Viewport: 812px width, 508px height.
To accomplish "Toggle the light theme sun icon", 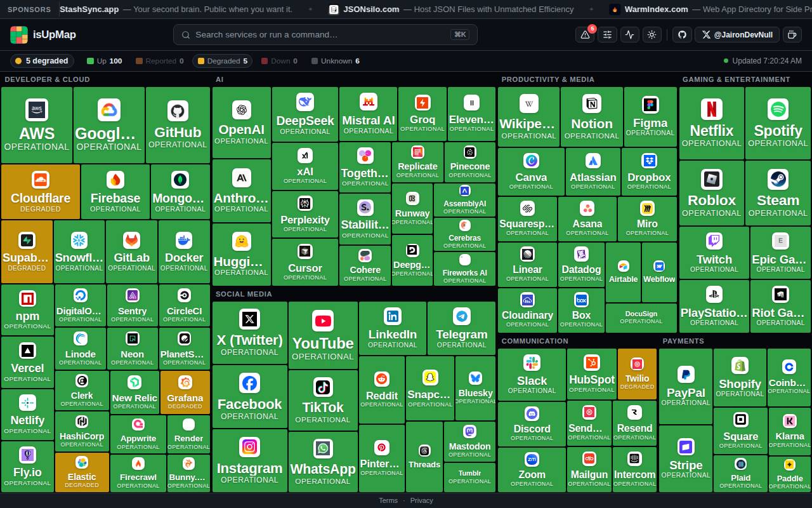I will [x=652, y=35].
